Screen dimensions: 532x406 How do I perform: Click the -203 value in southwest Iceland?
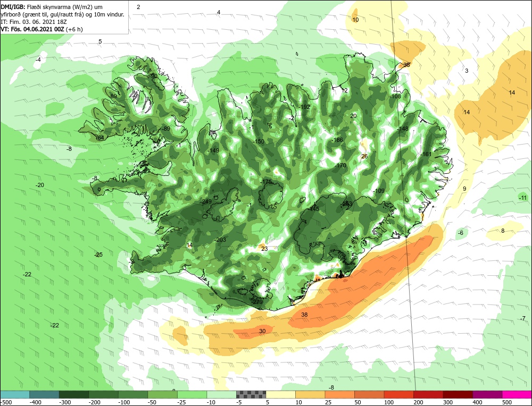[x=220, y=240]
